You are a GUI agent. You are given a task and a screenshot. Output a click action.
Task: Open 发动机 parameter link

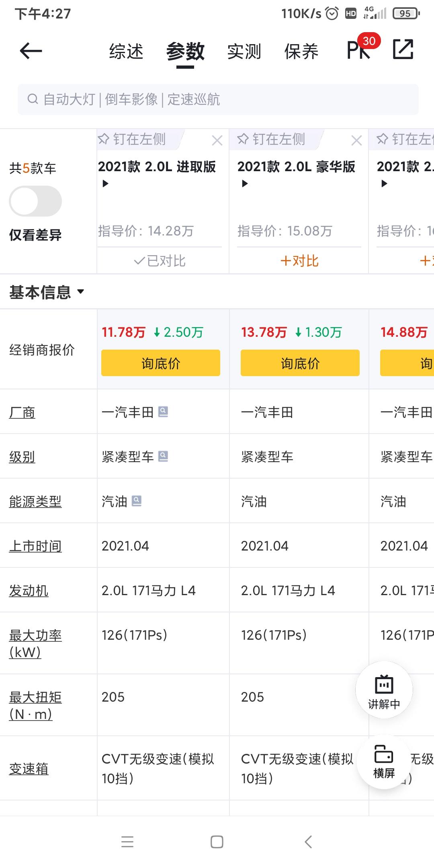point(29,591)
